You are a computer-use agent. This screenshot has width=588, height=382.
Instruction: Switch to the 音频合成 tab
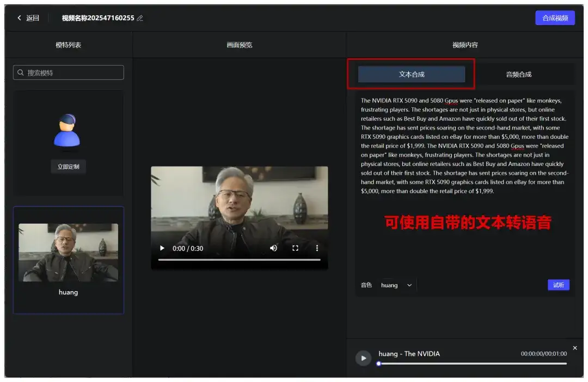pyautogui.click(x=518, y=73)
